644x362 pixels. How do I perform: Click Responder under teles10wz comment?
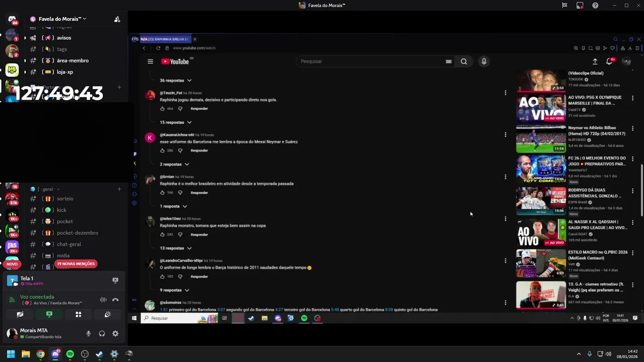pos(199,234)
